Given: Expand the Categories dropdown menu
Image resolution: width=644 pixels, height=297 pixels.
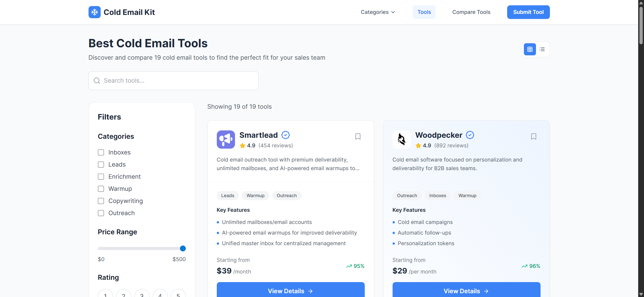Looking at the screenshot, I should pos(378,12).
